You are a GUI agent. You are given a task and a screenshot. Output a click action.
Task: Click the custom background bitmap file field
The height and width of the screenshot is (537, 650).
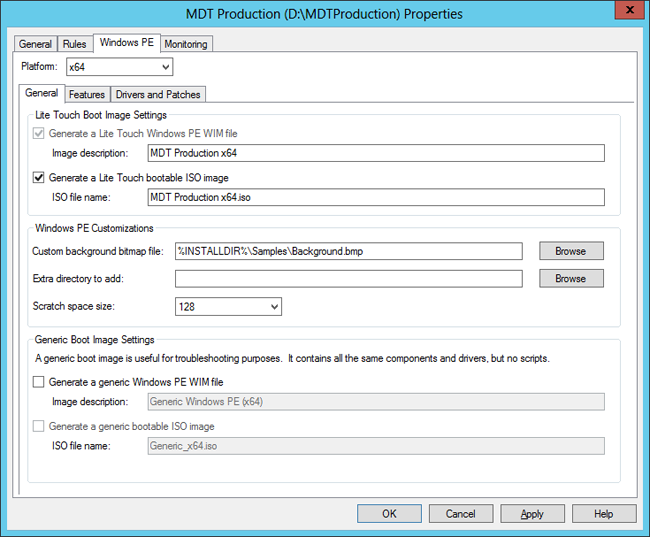[x=348, y=251]
